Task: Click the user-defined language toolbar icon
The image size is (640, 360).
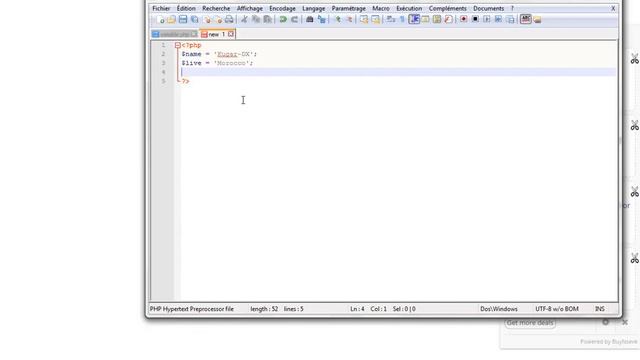Action: (x=425, y=19)
